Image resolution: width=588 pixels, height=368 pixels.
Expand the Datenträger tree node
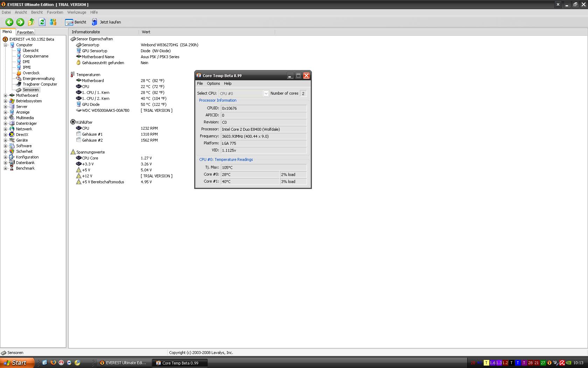[5, 123]
